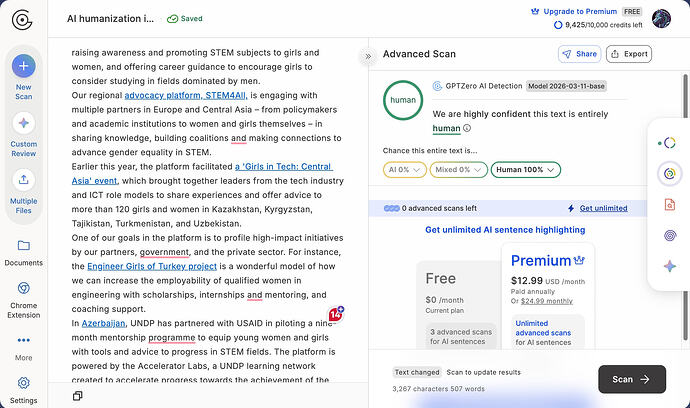Open the Engineer Girls of Turkey project link
Image resolution: width=690 pixels, height=408 pixels.
click(x=152, y=266)
